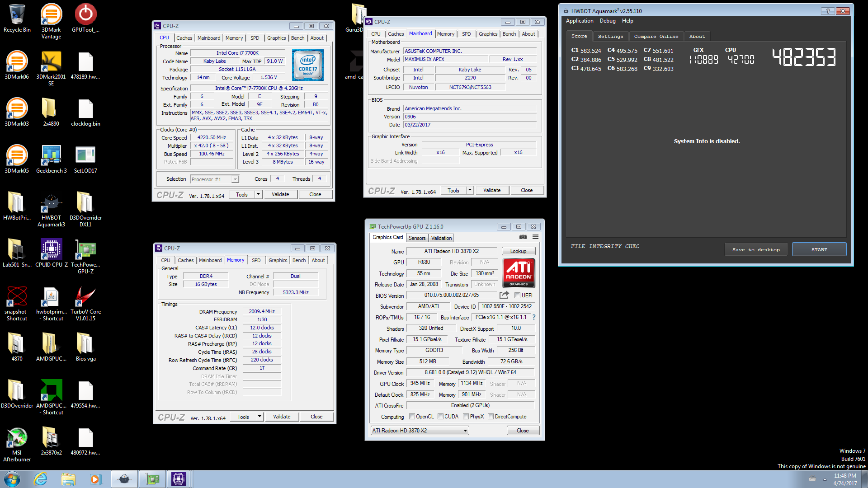The image size is (868, 488).
Task: Open the 478189.hw file icon
Action: 85,65
